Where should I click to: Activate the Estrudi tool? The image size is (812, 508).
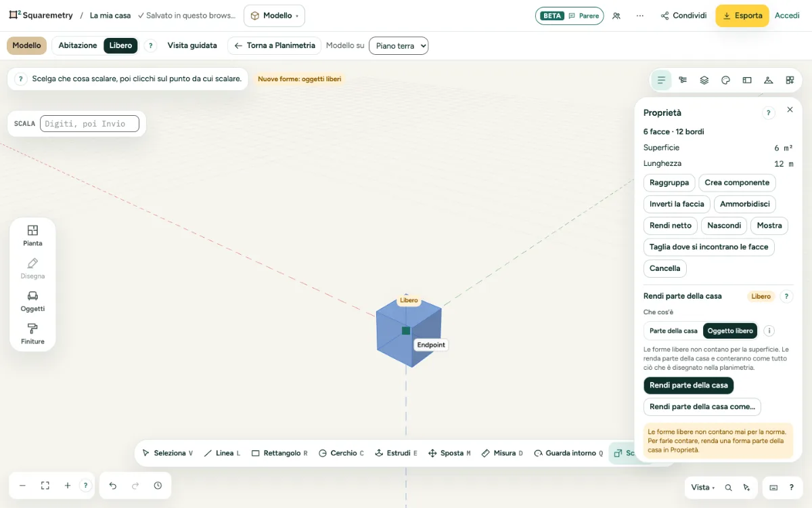pos(396,453)
